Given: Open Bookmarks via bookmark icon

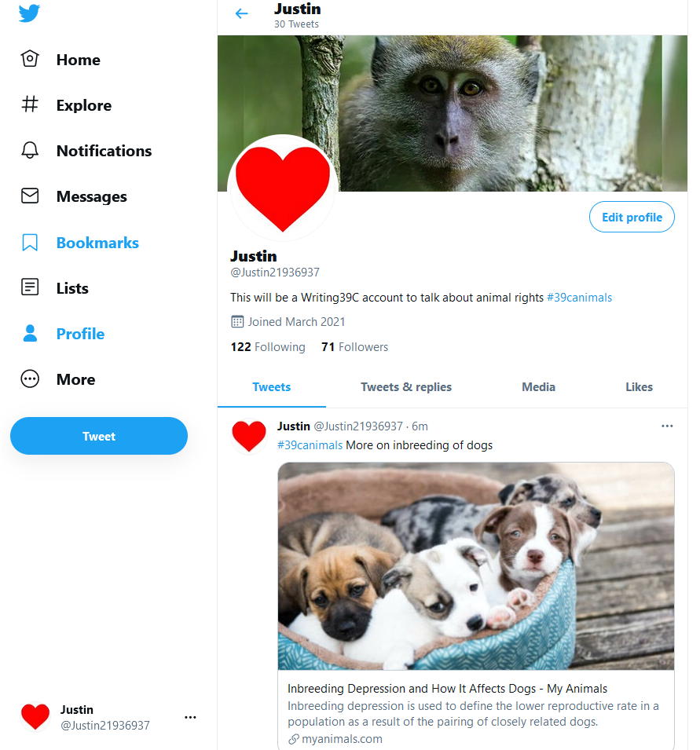Looking at the screenshot, I should (30, 242).
